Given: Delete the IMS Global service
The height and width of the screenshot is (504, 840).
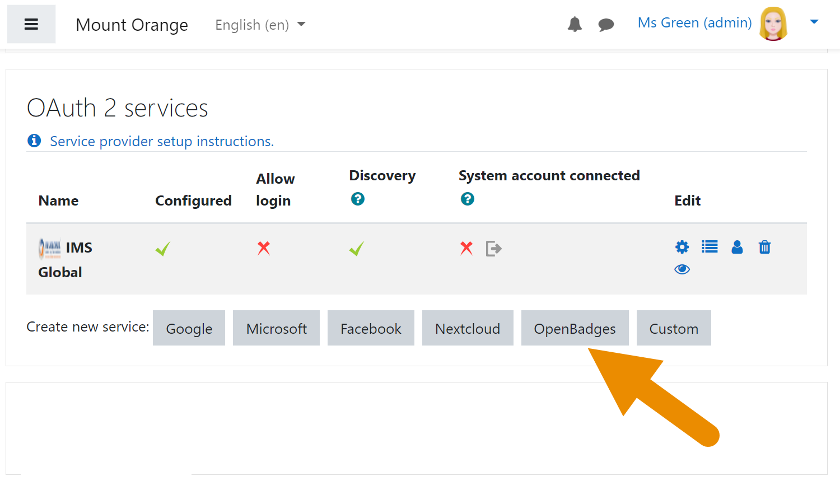Looking at the screenshot, I should (764, 247).
